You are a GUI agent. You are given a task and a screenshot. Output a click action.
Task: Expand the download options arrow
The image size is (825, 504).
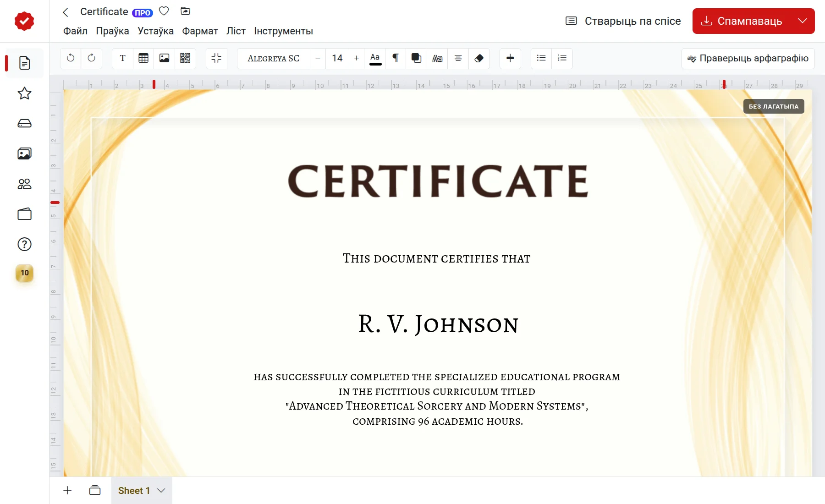802,21
